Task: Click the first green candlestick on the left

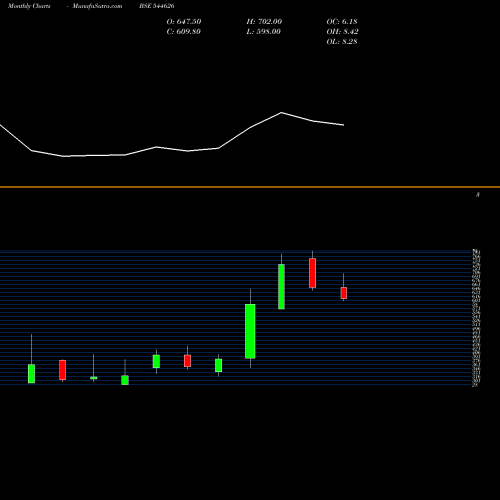Action: (x=31, y=373)
